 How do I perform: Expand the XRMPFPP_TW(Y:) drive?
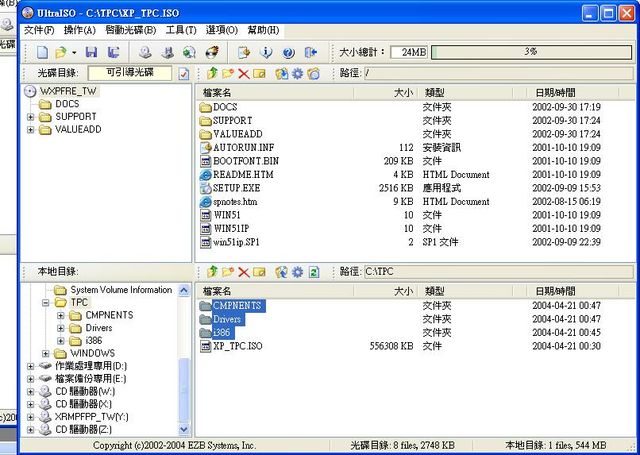31,417
